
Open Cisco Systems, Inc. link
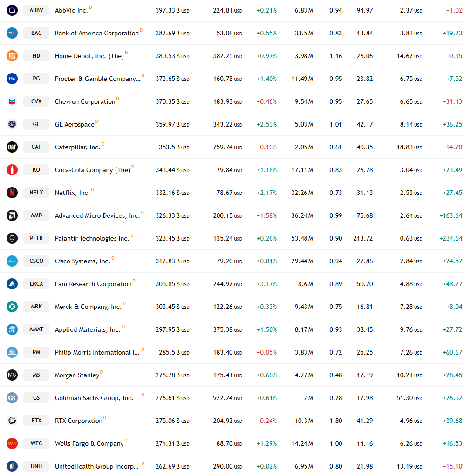(x=82, y=261)
